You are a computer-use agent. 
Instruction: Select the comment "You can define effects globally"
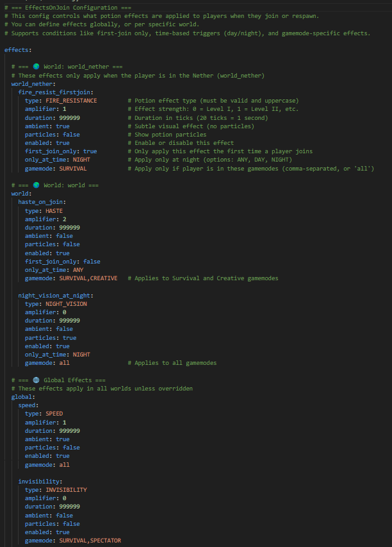[102, 24]
